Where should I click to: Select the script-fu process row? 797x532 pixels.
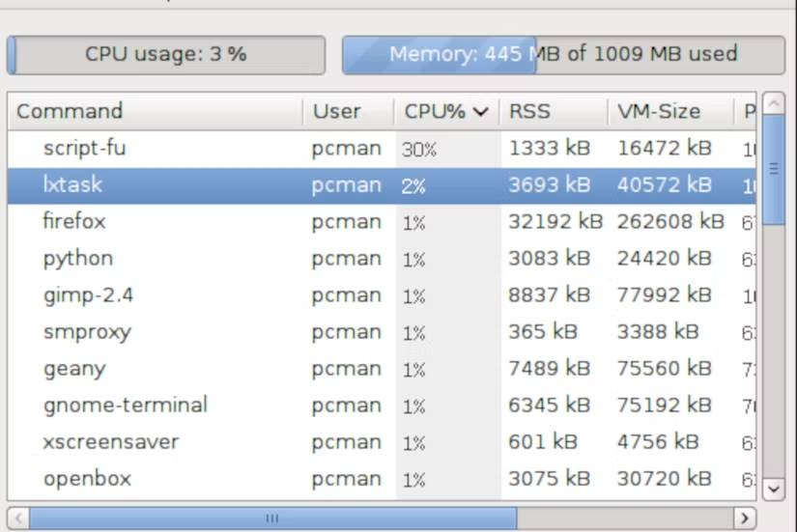point(382,149)
